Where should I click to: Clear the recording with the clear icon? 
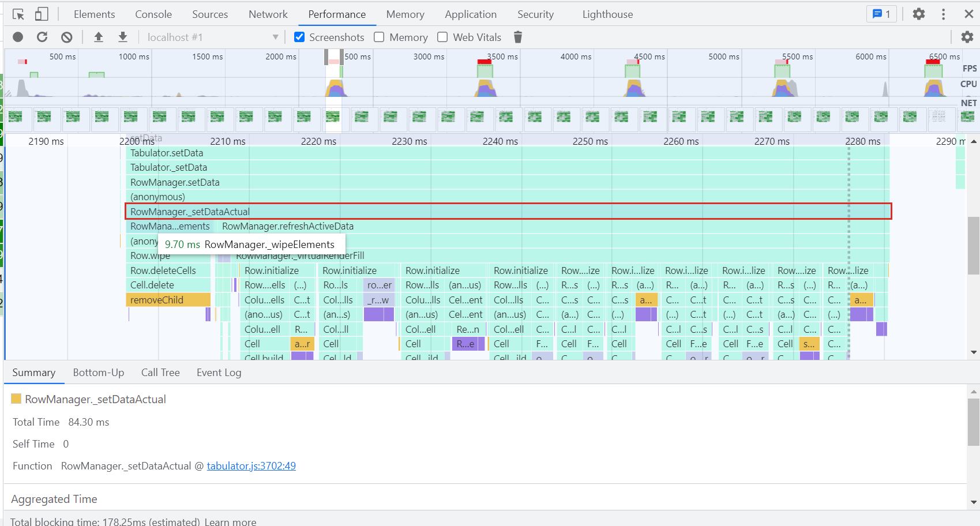click(67, 37)
